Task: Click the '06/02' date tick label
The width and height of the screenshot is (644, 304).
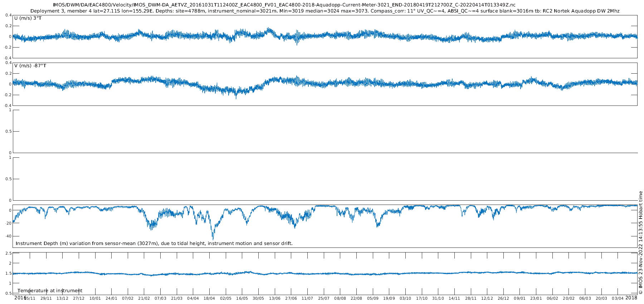Action: click(552, 298)
